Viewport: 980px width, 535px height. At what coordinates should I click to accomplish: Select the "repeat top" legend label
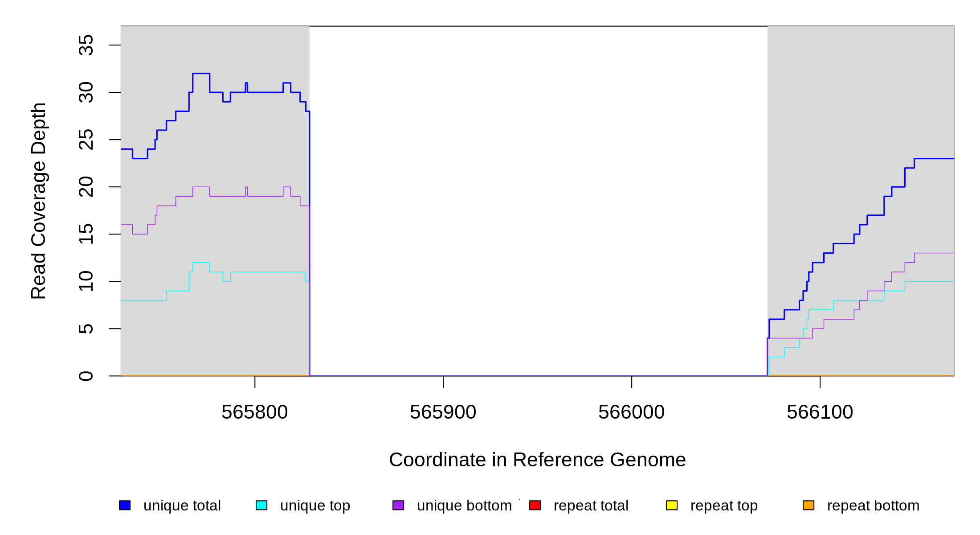tap(724, 506)
